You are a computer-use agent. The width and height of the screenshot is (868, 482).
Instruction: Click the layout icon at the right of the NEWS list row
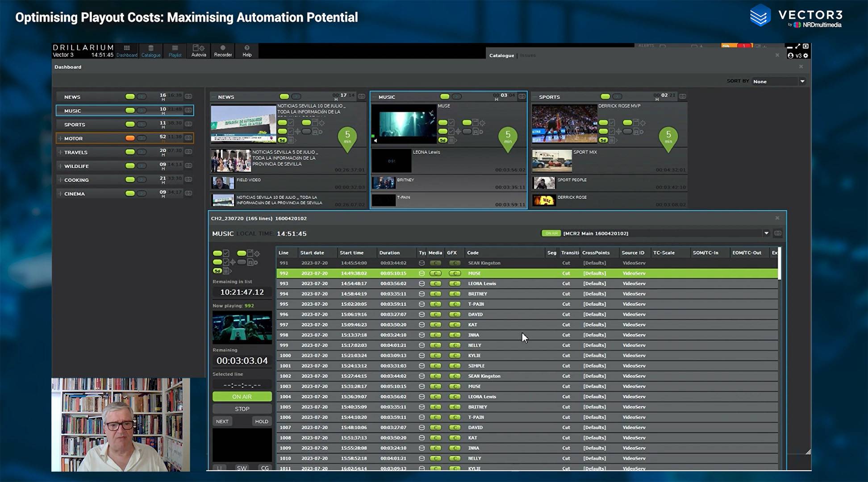188,96
